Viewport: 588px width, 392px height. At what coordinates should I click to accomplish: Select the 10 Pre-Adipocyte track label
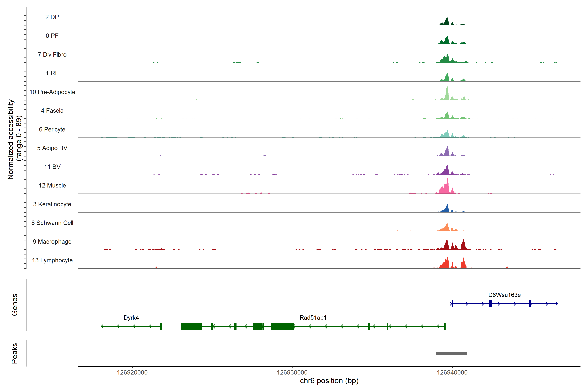point(52,92)
